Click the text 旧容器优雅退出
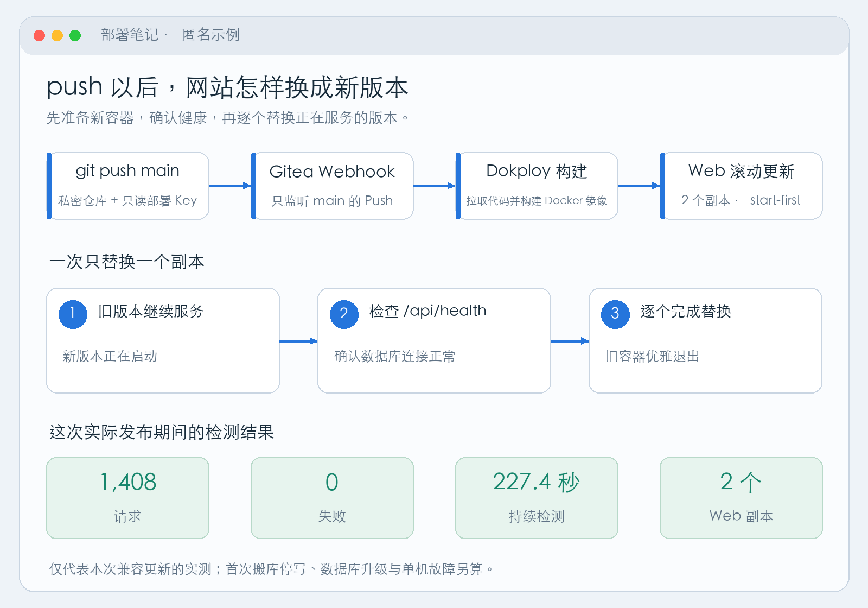This screenshot has width=868, height=608. click(653, 356)
